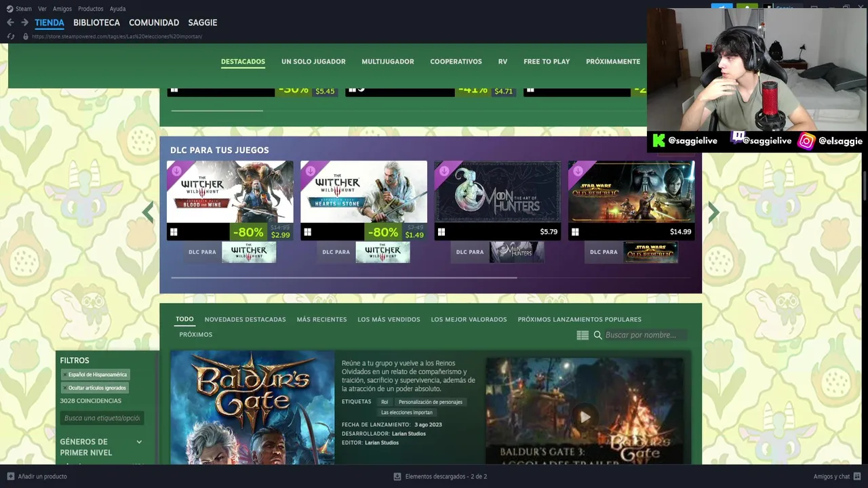Switch to the Todo list tab
868x488 pixels.
(x=184, y=319)
